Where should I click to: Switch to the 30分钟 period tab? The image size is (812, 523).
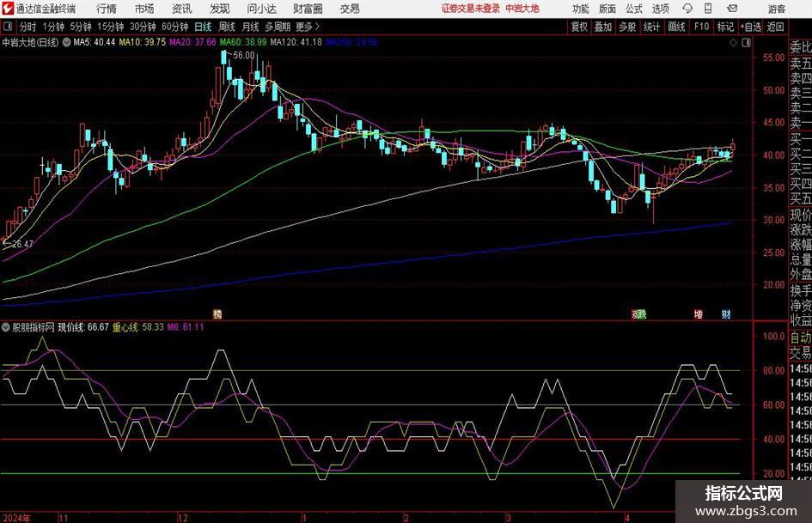pyautogui.click(x=143, y=27)
